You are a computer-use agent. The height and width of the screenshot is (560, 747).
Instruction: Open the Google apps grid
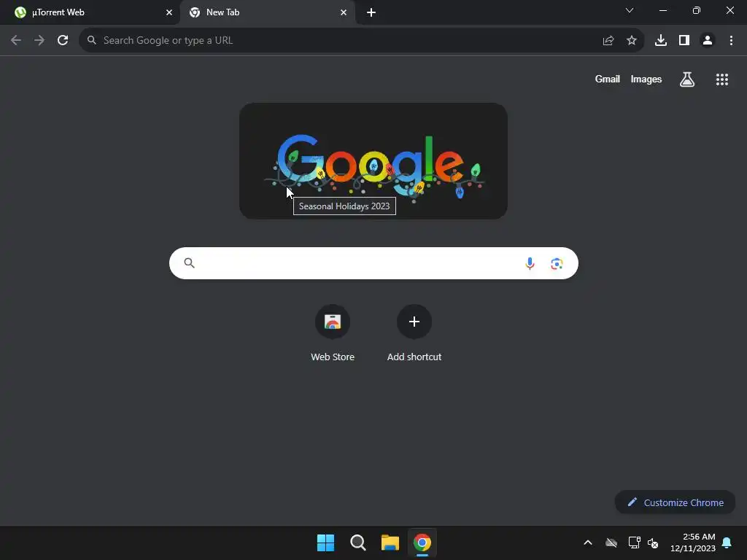point(722,79)
